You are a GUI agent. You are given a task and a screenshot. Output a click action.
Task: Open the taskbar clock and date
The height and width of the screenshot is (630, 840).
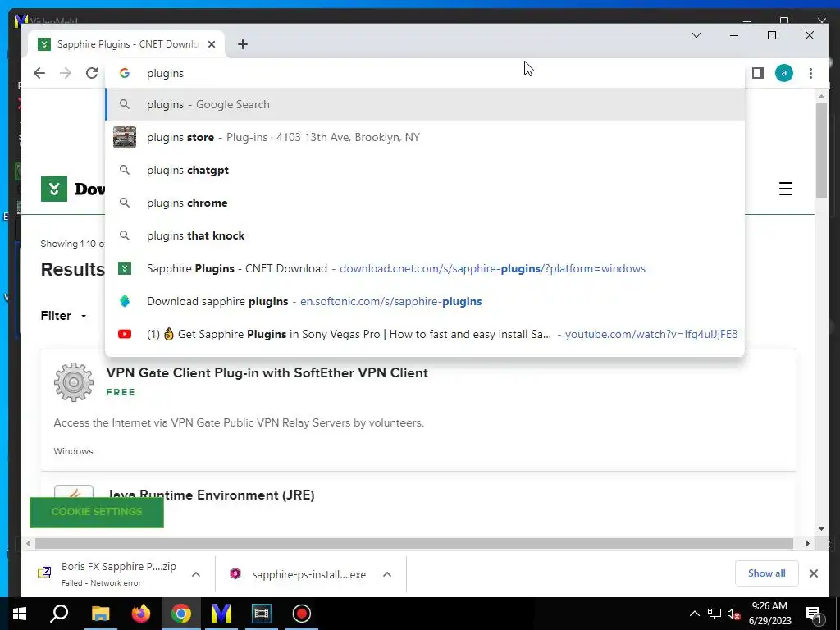[769, 614]
